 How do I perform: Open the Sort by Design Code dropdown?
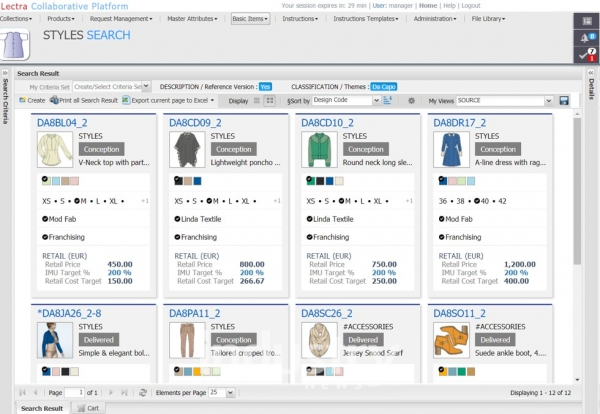point(376,101)
